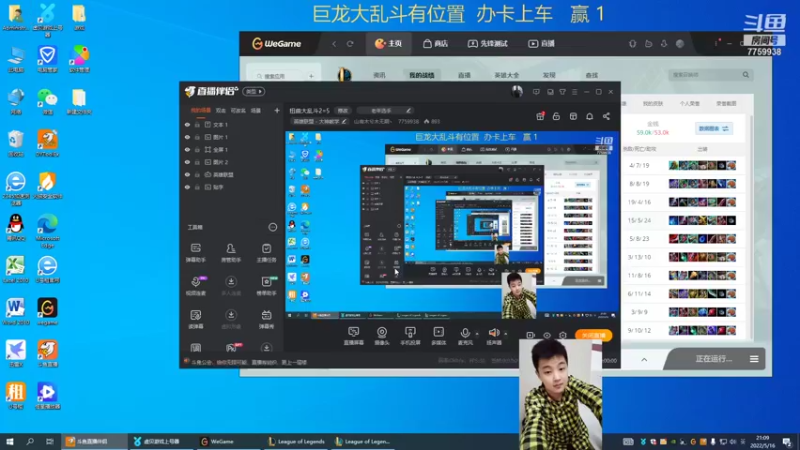Open 房管助手 tool in the toolbox
800x450 pixels.
point(231,253)
